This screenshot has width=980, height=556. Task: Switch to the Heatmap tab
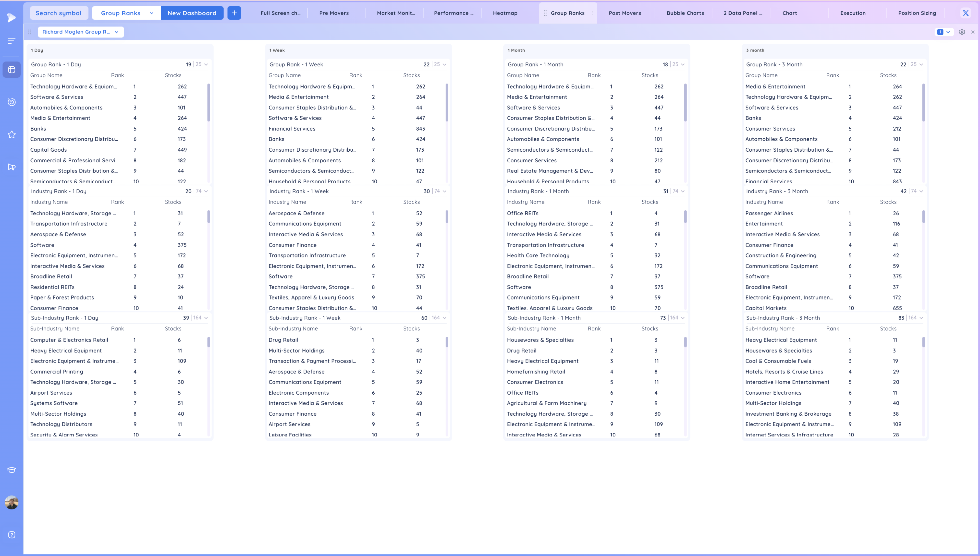point(505,13)
